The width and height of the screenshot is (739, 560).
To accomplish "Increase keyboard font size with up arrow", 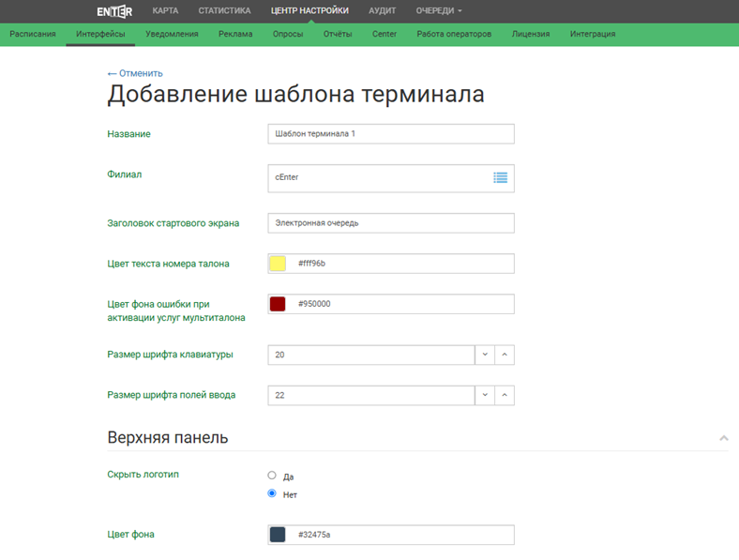I will click(x=505, y=355).
